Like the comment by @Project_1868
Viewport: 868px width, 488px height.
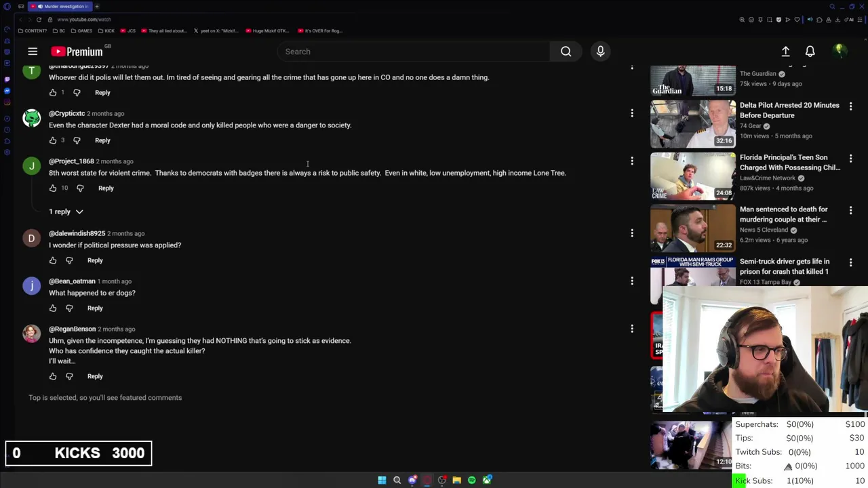[53, 188]
